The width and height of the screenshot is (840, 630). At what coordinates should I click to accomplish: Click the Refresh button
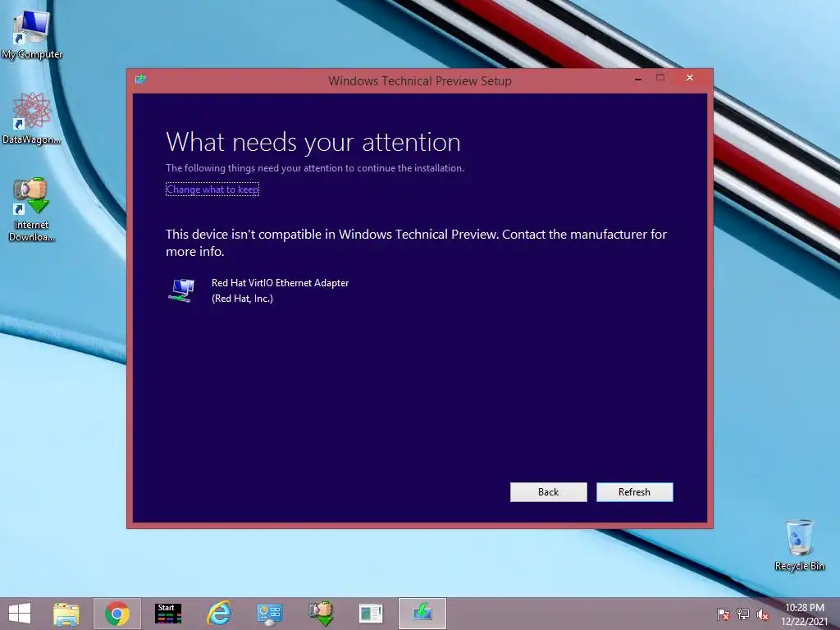coord(634,492)
